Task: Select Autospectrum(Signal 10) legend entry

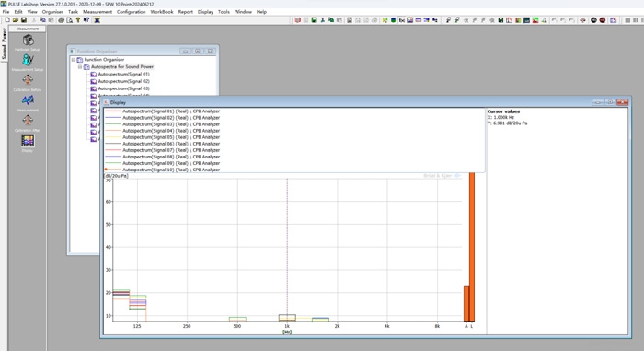Action: 171,170
